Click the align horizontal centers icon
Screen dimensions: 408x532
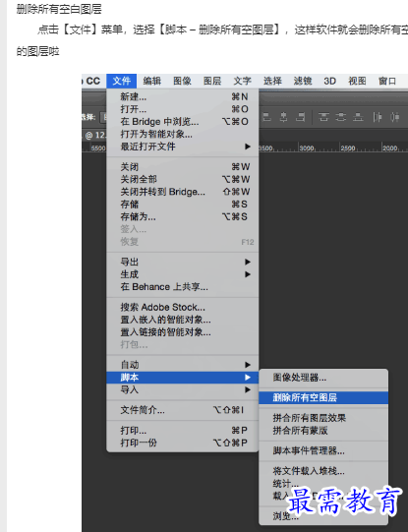tap(283, 117)
